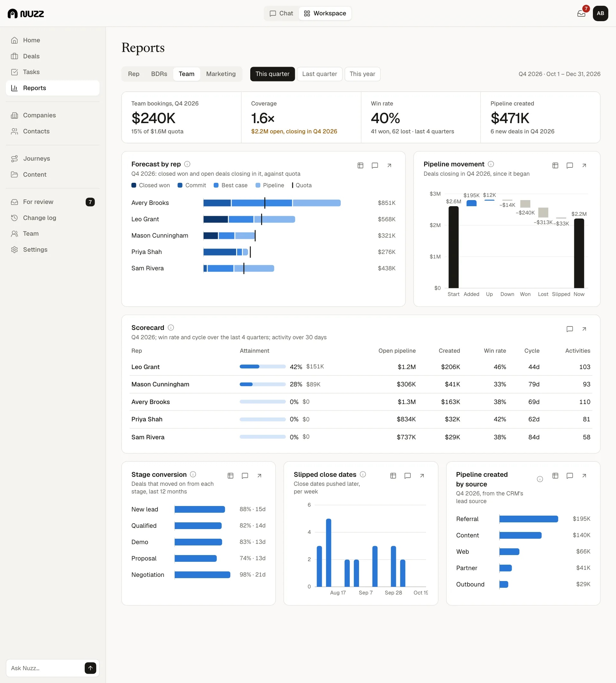Show info tooltip for Pipeline movement
The width and height of the screenshot is (616, 683).
[x=491, y=164]
